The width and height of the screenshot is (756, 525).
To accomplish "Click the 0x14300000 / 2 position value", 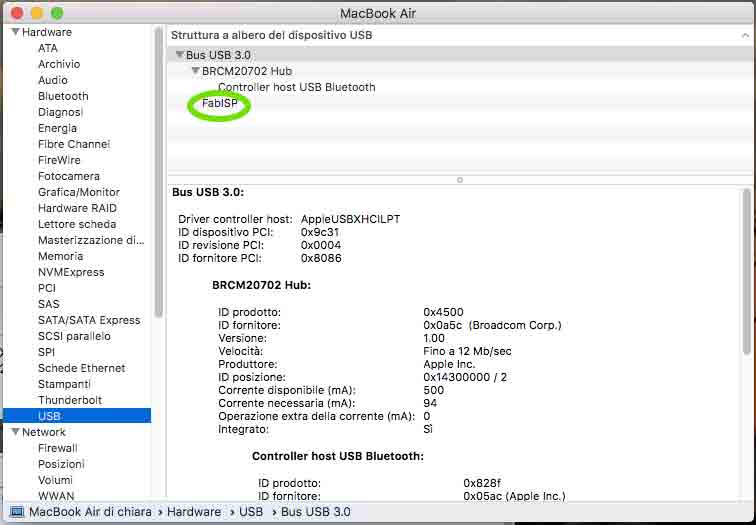I will (x=465, y=377).
